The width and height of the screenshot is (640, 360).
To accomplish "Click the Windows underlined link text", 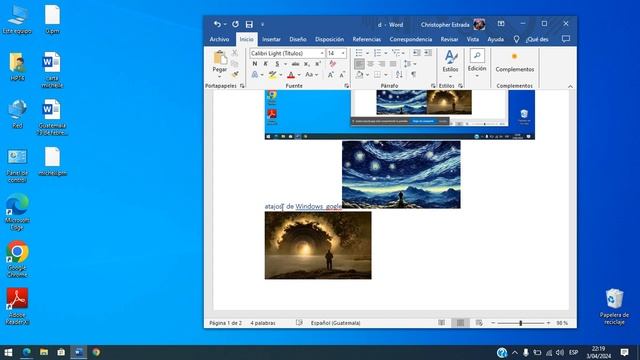I will (309, 207).
